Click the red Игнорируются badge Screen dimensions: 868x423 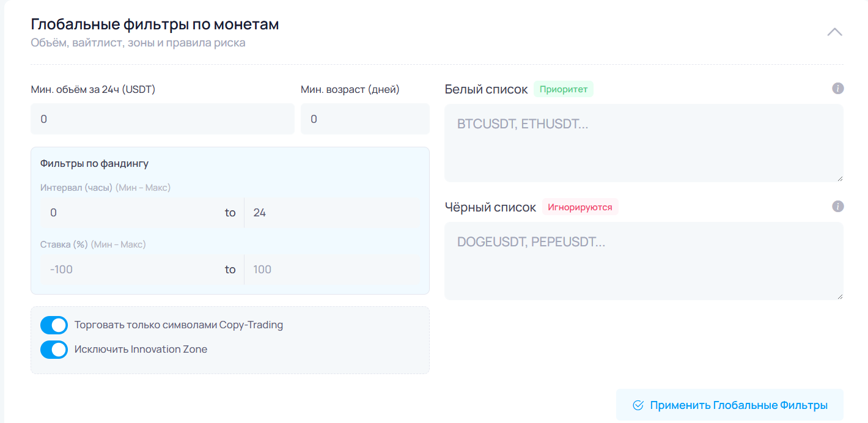tap(579, 207)
